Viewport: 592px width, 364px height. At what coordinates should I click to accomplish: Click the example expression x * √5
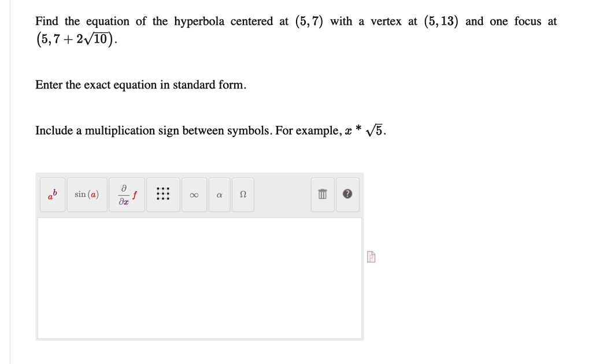coord(364,131)
